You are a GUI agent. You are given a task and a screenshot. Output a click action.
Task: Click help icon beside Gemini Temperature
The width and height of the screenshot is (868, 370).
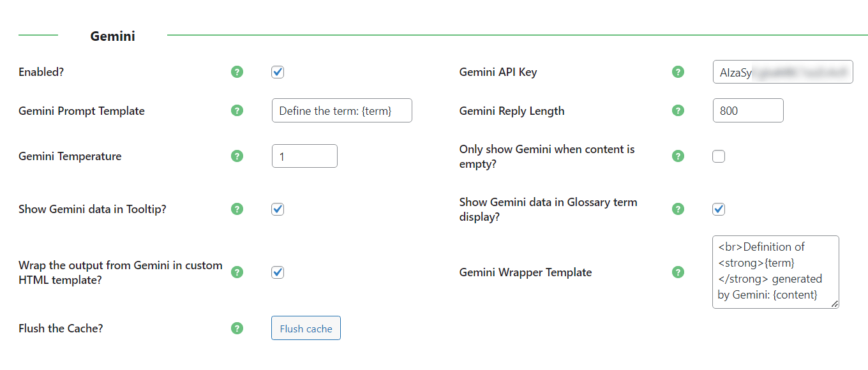(237, 156)
